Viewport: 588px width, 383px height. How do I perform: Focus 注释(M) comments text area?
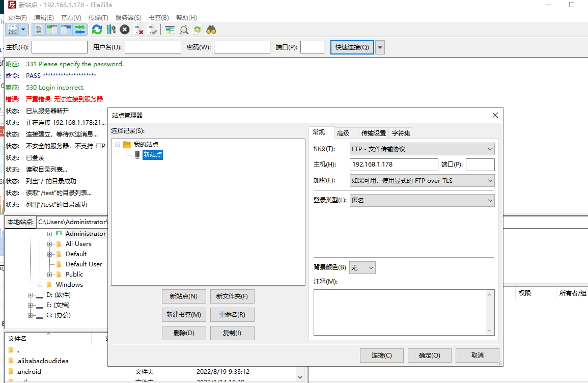(x=404, y=313)
